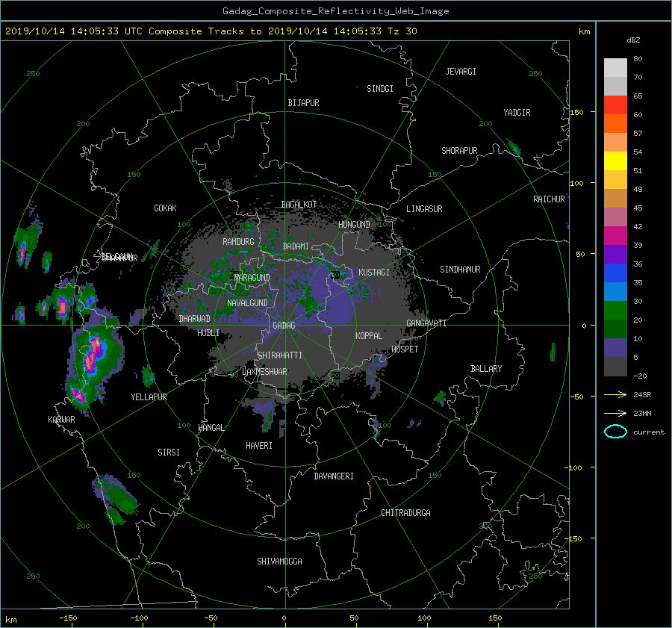Image resolution: width=672 pixels, height=628 pixels.
Task: Click the GOKAK city label
Action: pyautogui.click(x=165, y=208)
